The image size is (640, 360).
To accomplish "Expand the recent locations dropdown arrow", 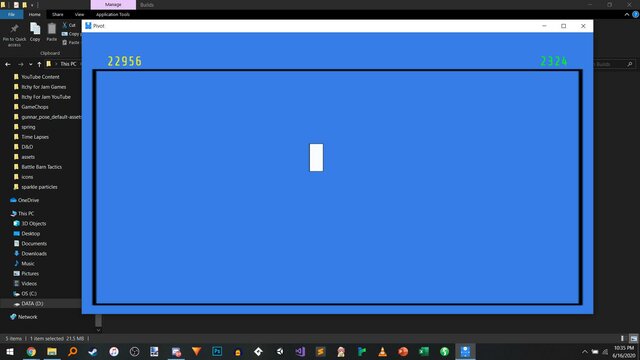I will (x=31, y=64).
